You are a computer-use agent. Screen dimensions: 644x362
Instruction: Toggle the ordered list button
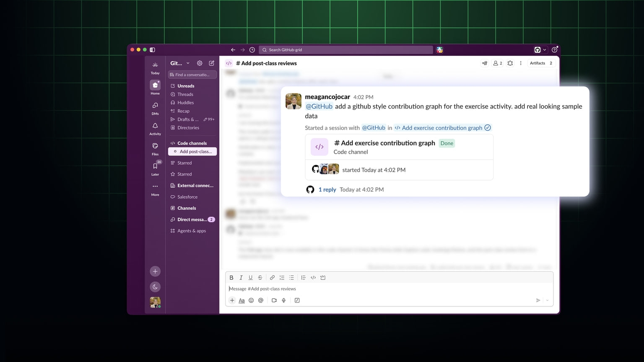point(282,277)
